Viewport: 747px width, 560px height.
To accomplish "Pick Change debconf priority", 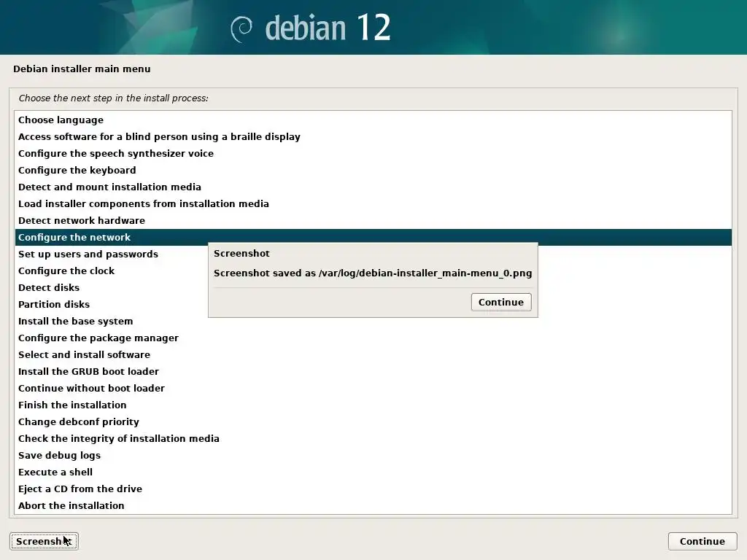I will (x=373, y=421).
